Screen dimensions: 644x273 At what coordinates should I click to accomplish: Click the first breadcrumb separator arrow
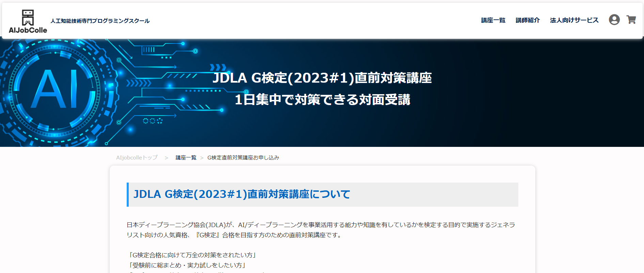[166, 158]
